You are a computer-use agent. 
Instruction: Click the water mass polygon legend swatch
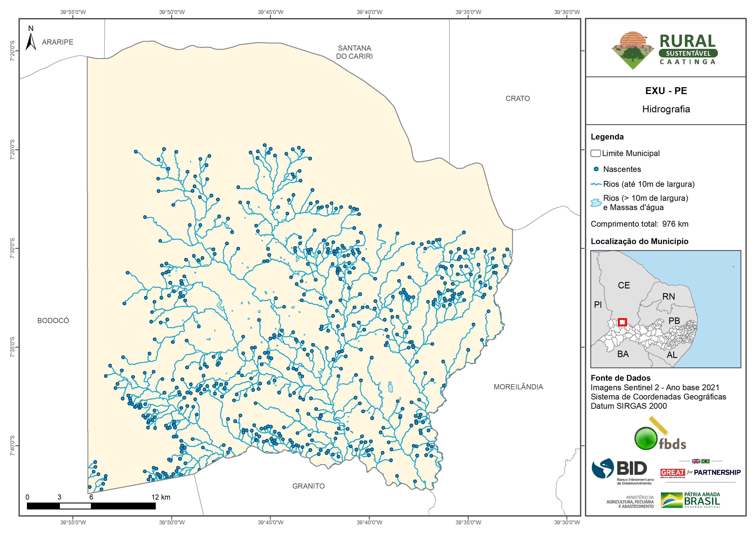tap(596, 203)
